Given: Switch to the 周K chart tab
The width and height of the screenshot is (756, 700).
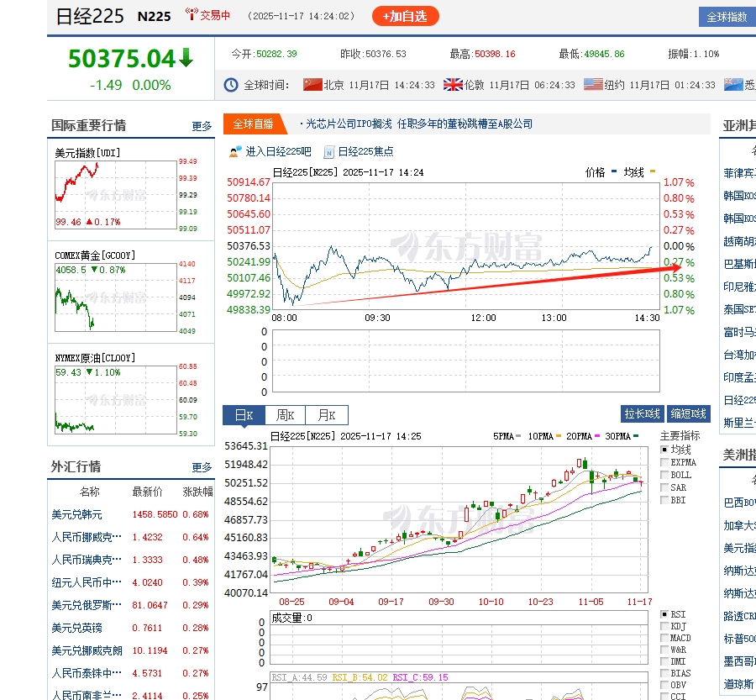Looking at the screenshot, I should click(285, 415).
